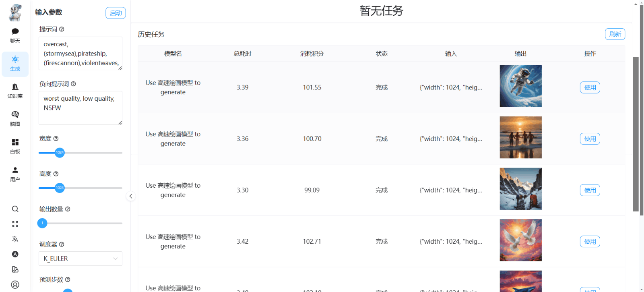Screen dimensions: 644x292
Task: Select the 生成 generate tab in sidebar
Action: click(15, 64)
